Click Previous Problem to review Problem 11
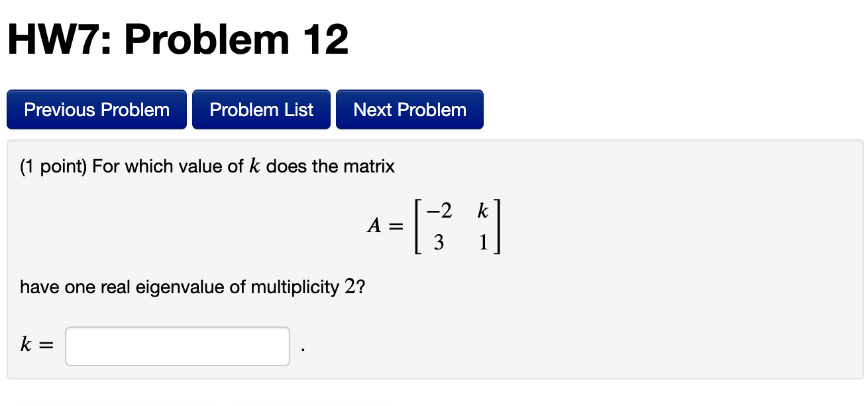This screenshot has height=406, width=868. [x=96, y=109]
